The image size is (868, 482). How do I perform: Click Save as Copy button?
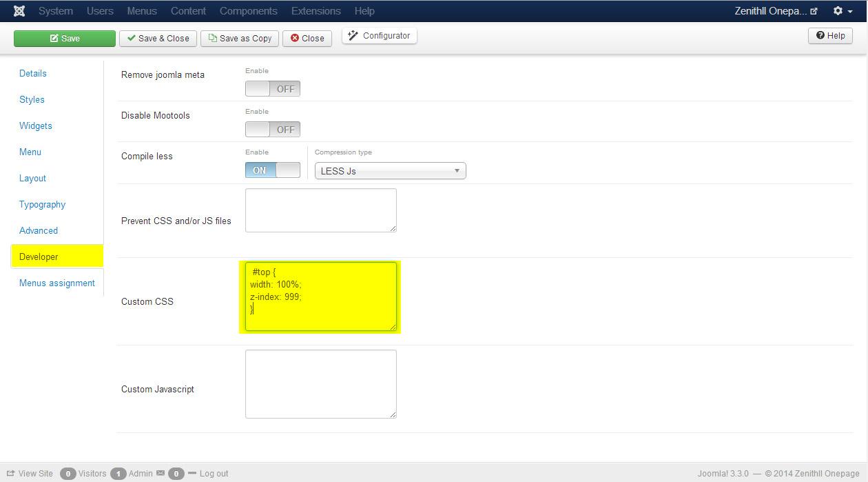coord(240,39)
